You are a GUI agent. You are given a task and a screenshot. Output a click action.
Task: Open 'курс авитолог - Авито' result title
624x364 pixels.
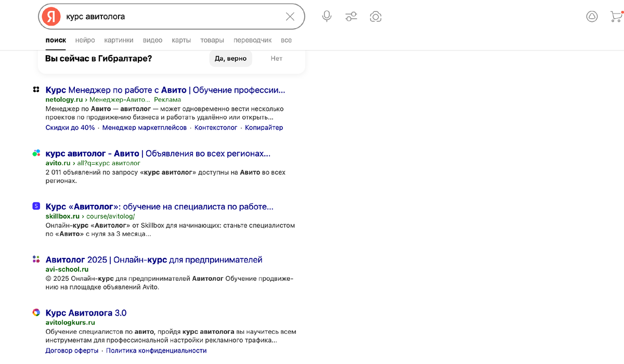[x=158, y=153]
